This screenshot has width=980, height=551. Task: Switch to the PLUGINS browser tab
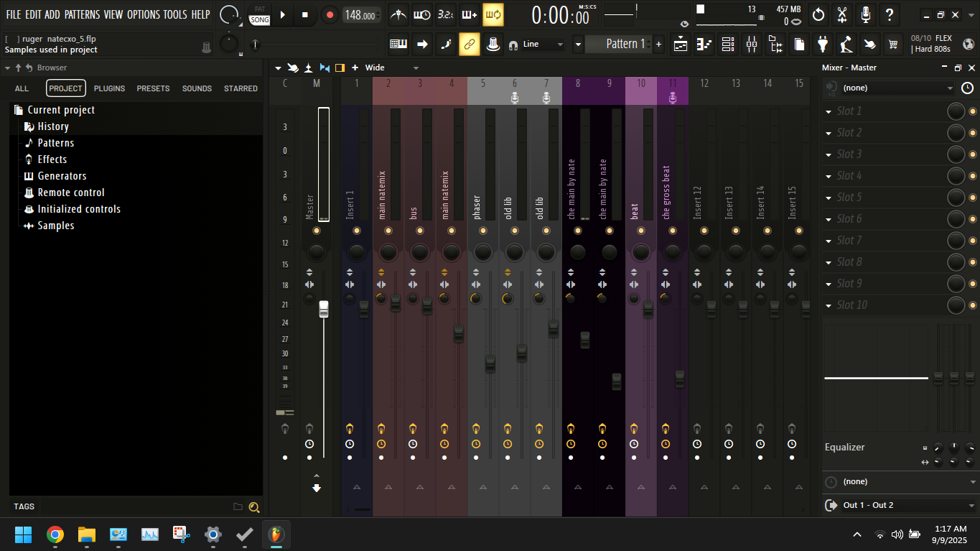point(109,88)
